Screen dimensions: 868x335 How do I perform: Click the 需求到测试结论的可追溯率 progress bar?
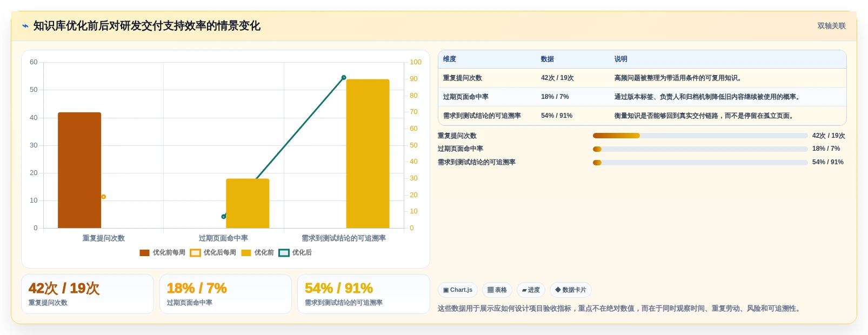(700, 163)
